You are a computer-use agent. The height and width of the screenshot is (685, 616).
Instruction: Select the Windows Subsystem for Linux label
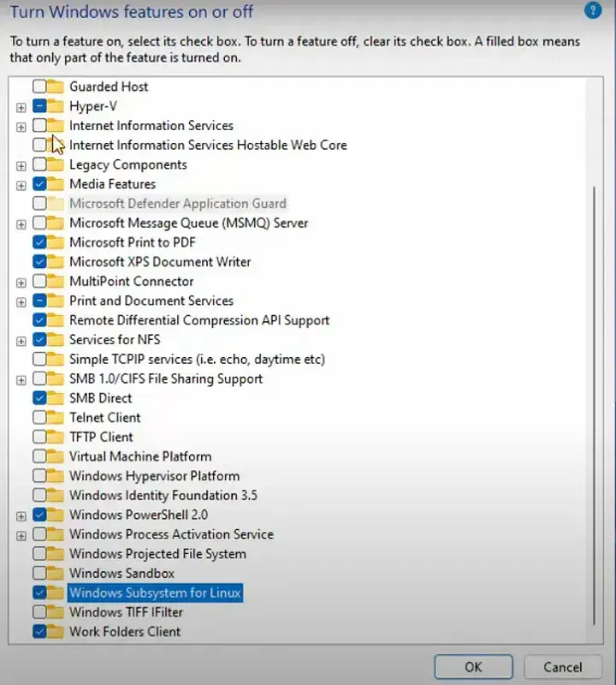(155, 593)
